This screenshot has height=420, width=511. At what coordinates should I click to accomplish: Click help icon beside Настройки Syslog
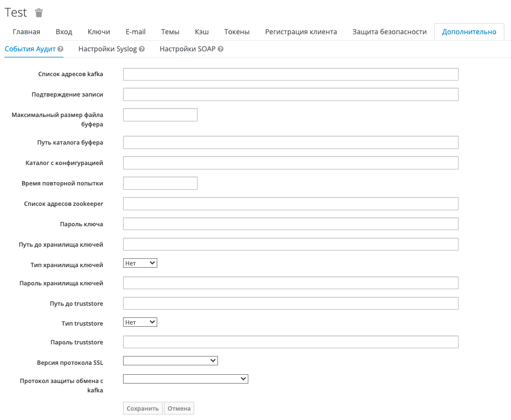pyautogui.click(x=142, y=49)
